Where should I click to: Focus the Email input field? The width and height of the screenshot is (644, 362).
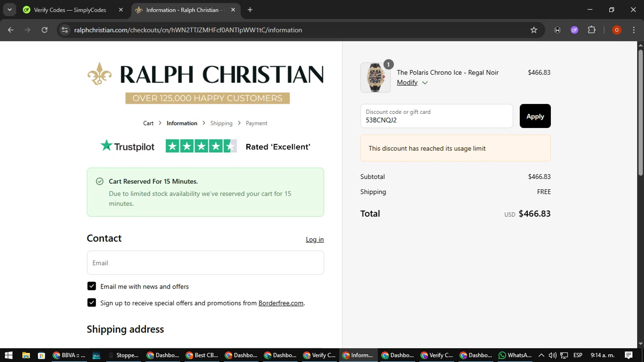(205, 263)
